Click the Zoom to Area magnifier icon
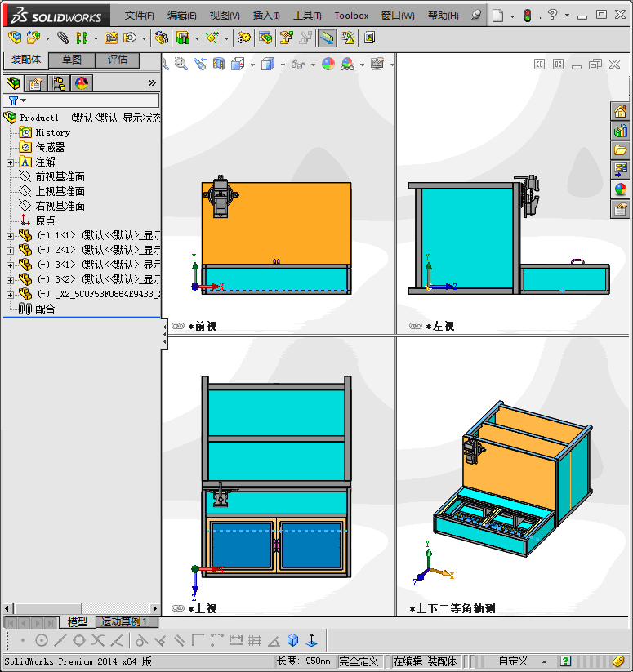This screenshot has height=672, width=633. coord(181,65)
